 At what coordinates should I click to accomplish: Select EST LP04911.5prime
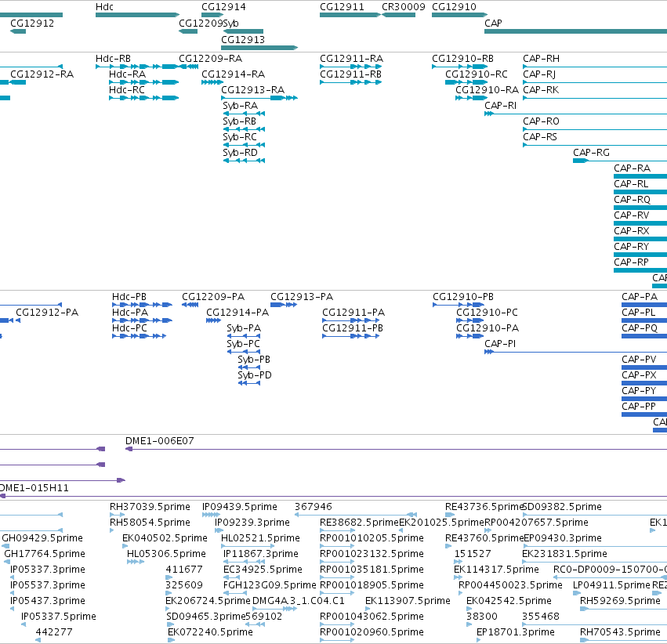(x=577, y=593)
